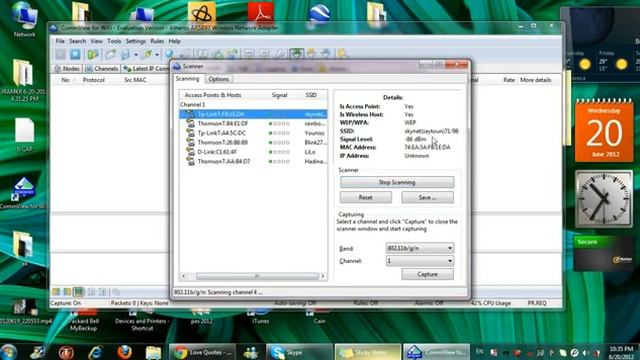Click the Save... button
The height and width of the screenshot is (360, 640).
point(427,198)
